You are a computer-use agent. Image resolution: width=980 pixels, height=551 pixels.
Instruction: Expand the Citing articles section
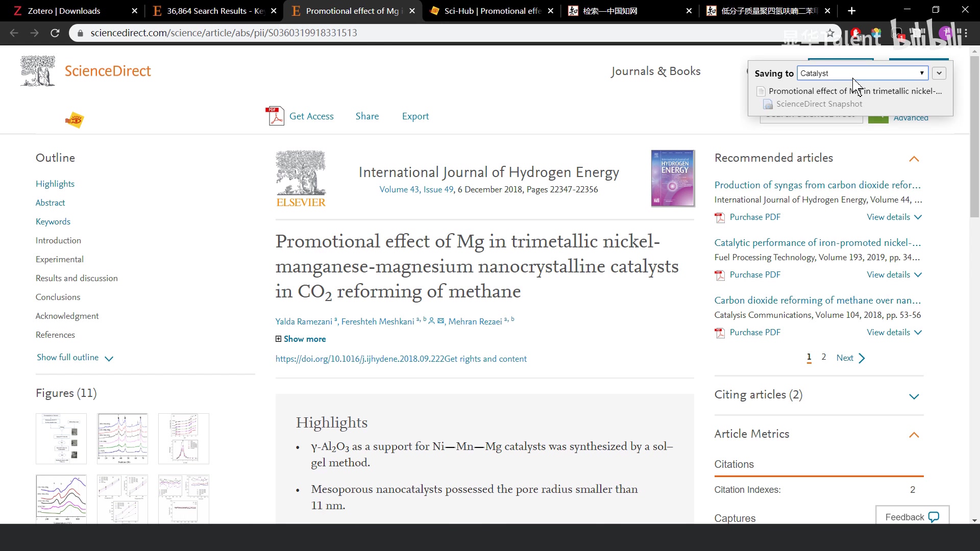coord(914,396)
